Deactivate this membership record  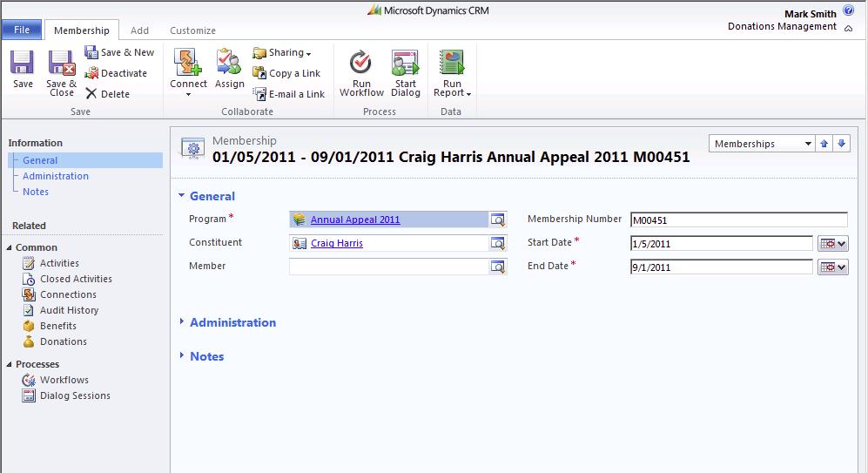point(117,73)
